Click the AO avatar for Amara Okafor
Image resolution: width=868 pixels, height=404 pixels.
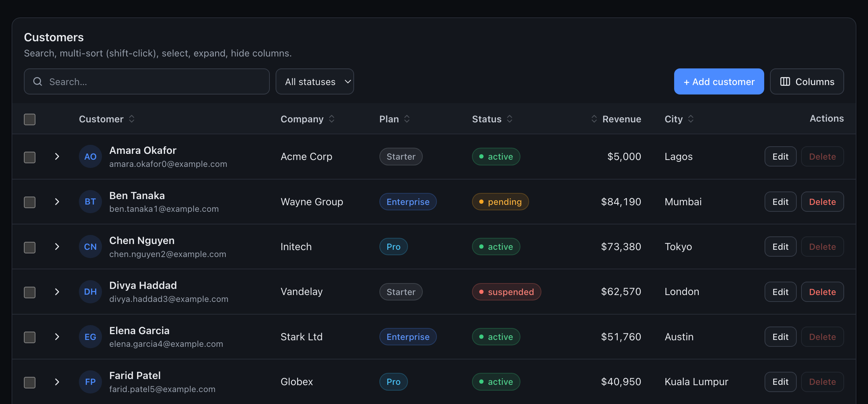tap(90, 156)
